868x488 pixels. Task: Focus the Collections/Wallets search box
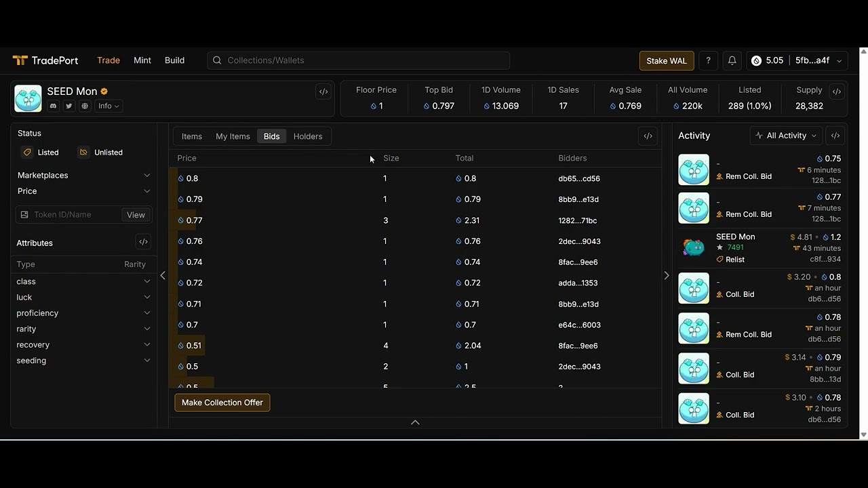358,60
